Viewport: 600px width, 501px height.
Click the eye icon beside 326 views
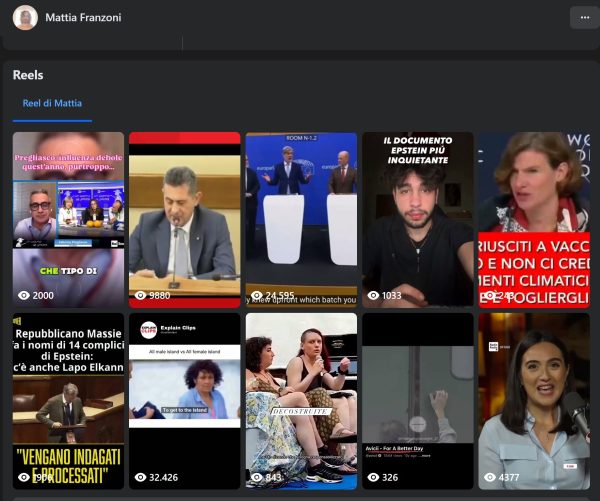(373, 477)
